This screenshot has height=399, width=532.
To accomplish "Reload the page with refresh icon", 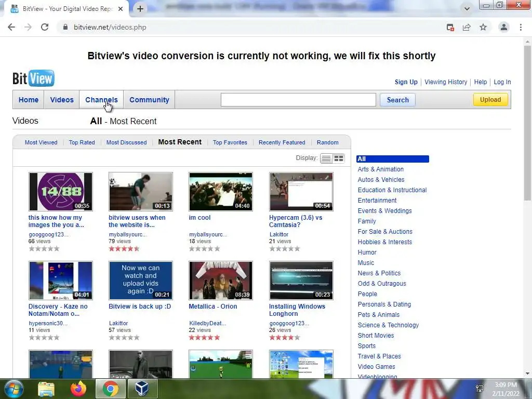I will click(x=45, y=27).
